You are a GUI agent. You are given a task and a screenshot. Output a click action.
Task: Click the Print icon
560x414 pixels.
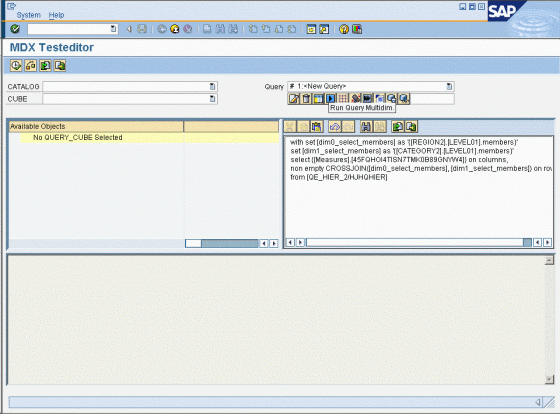pyautogui.click(x=207, y=29)
